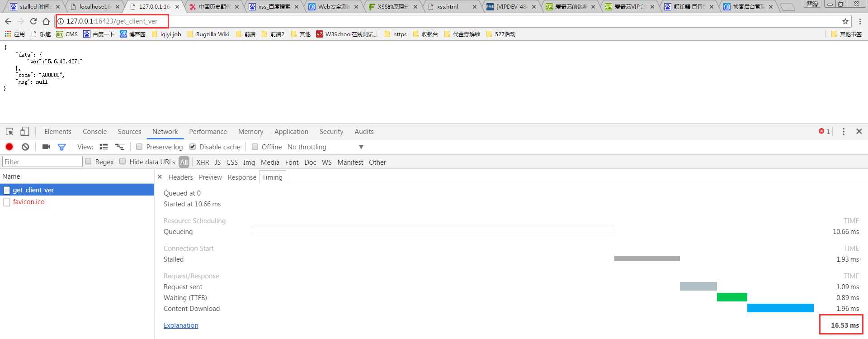Screen dimensions: 868x339
Task: Close the request details pane
Action: click(x=160, y=177)
